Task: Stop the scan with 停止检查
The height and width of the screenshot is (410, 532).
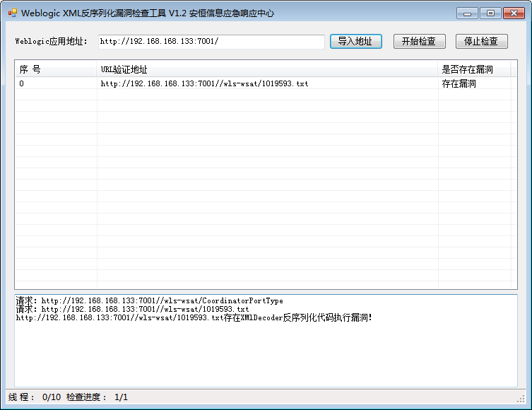Action: click(481, 42)
